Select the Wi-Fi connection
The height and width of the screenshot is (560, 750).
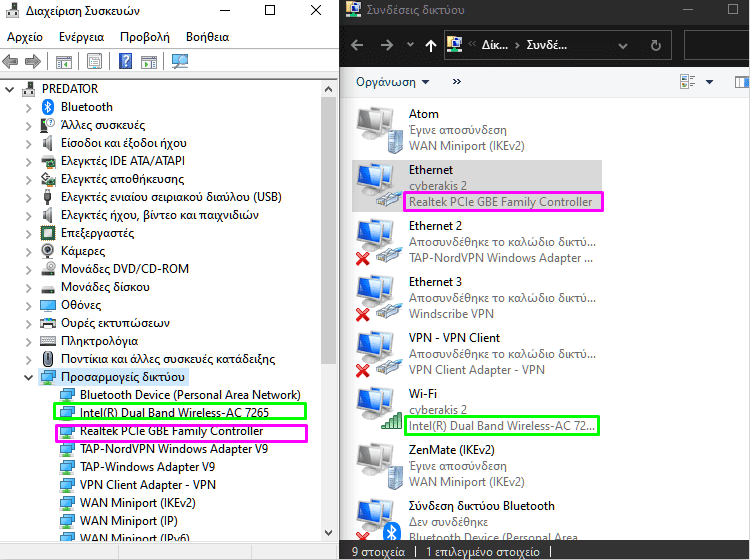tap(477, 409)
